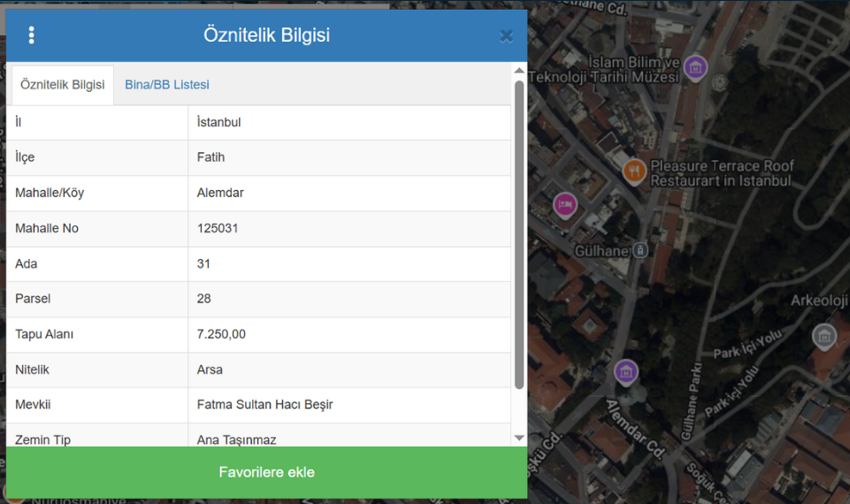
Task: Click the İslam Bilim museum map marker
Action: coord(696,67)
